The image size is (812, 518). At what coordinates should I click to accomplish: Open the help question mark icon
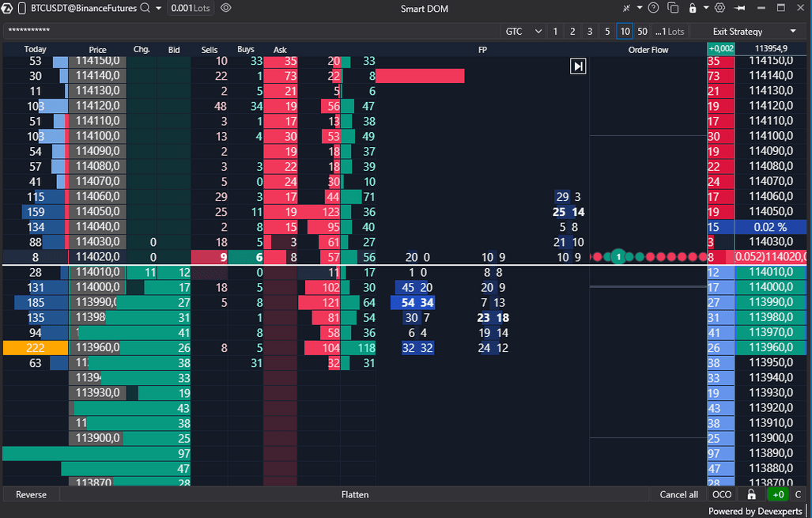[x=653, y=8]
